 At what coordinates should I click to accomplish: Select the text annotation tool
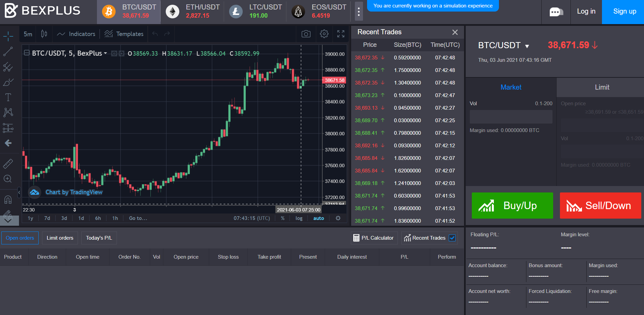point(8,97)
